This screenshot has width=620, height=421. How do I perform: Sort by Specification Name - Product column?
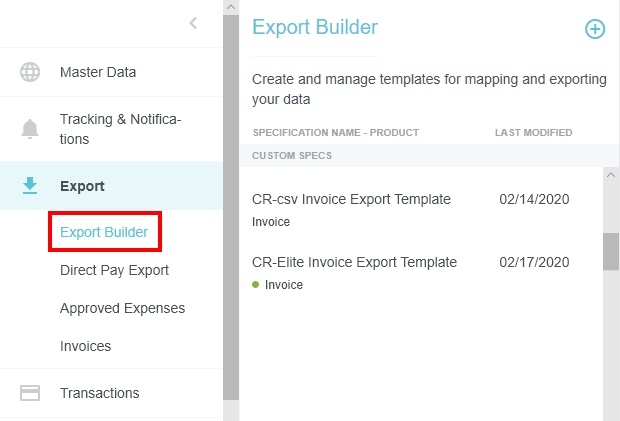335,132
